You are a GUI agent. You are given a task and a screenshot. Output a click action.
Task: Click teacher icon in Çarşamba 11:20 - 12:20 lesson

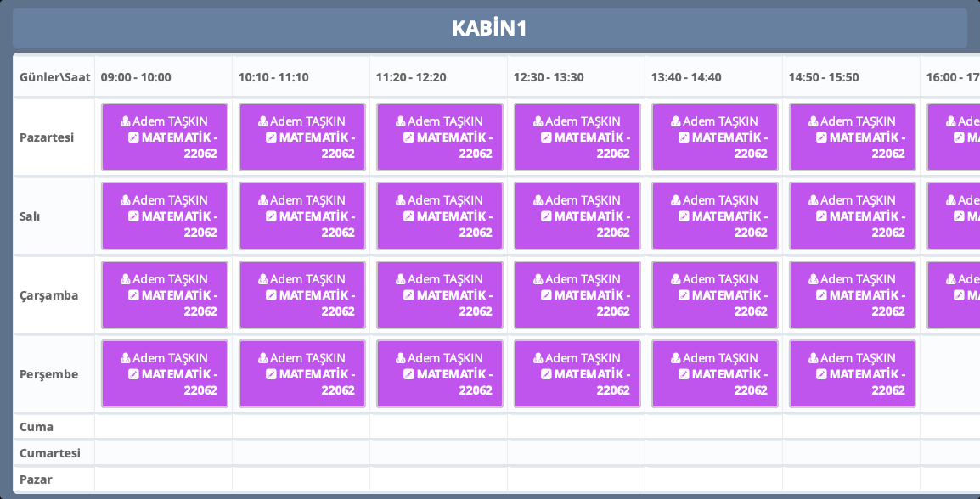[401, 279]
